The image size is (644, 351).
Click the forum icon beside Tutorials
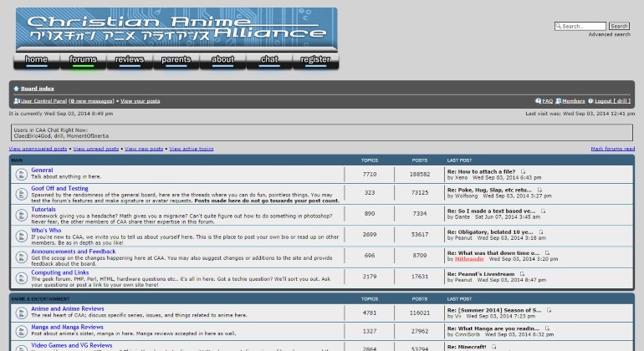[x=22, y=215]
